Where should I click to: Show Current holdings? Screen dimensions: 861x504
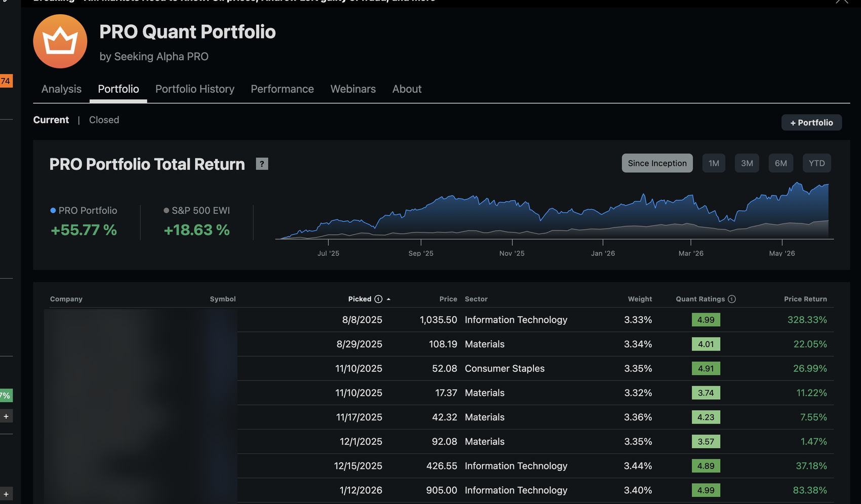pyautogui.click(x=51, y=120)
